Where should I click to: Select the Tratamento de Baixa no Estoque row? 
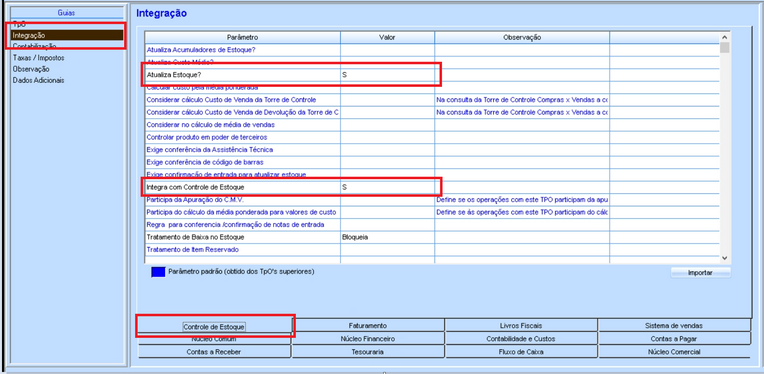pyautogui.click(x=433, y=237)
